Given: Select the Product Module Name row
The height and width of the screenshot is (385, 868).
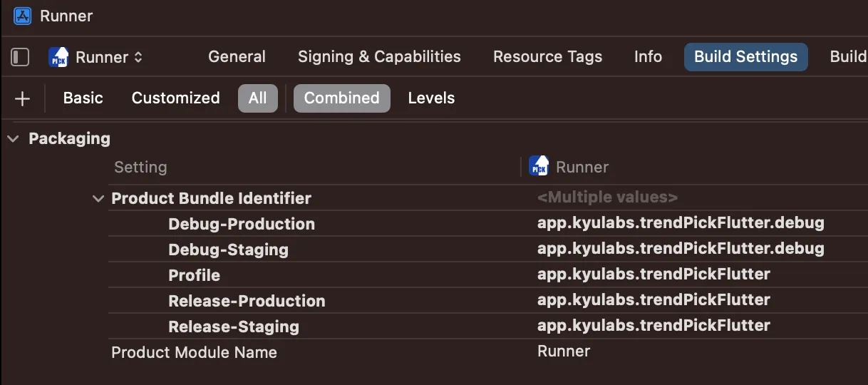Looking at the screenshot, I should coord(194,352).
